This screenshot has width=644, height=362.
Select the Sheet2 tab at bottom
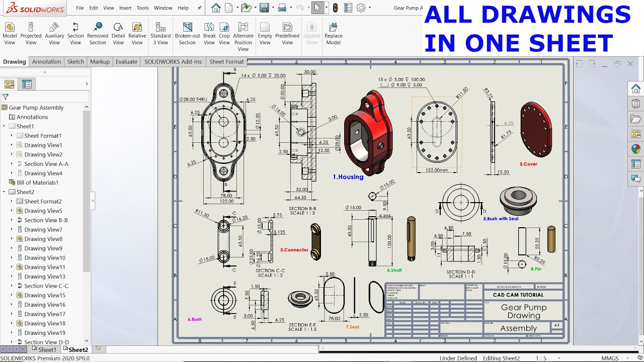point(74,349)
